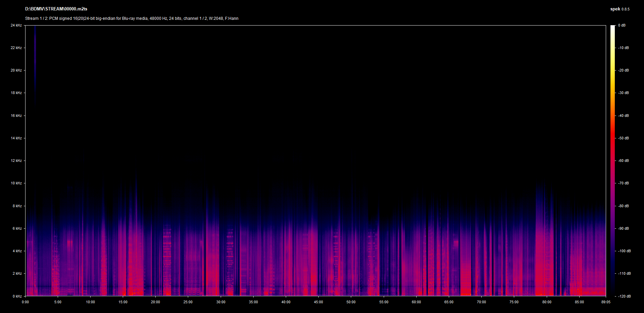Image resolution: width=644 pixels, height=313 pixels.
Task: Click the 10 kHz frequency axis label
Action: click(16, 183)
